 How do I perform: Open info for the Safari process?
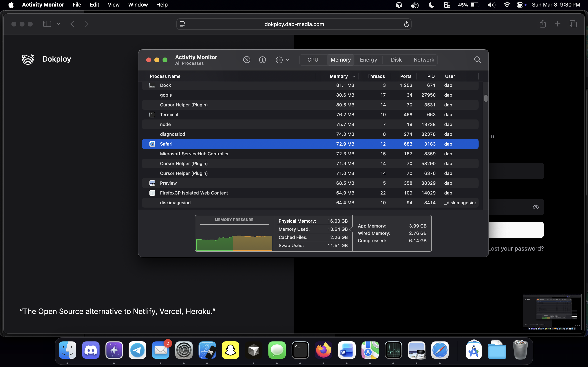coord(262,60)
